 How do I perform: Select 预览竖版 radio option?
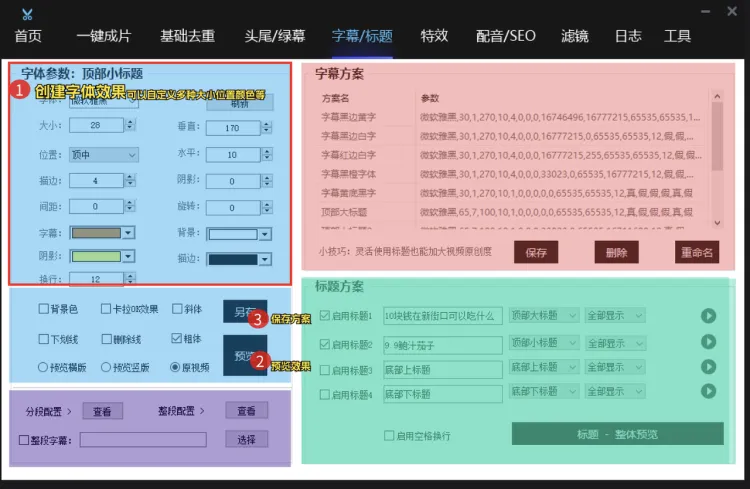tap(106, 367)
